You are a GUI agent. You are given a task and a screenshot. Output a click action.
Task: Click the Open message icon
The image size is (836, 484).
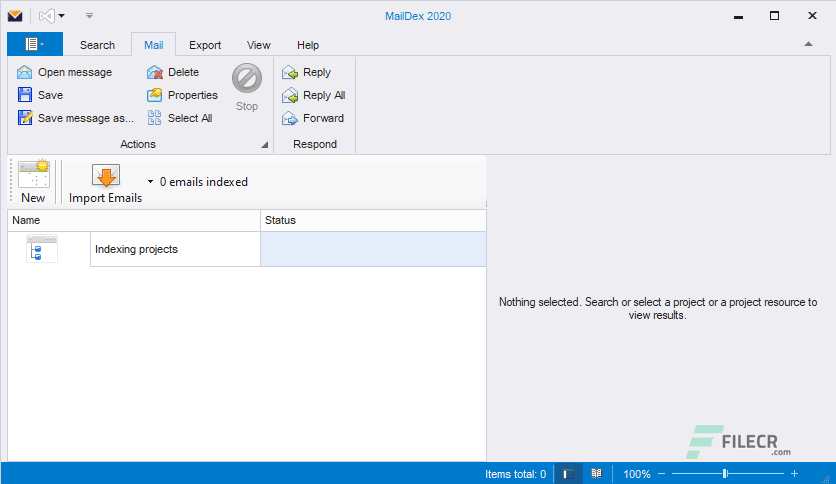[25, 72]
